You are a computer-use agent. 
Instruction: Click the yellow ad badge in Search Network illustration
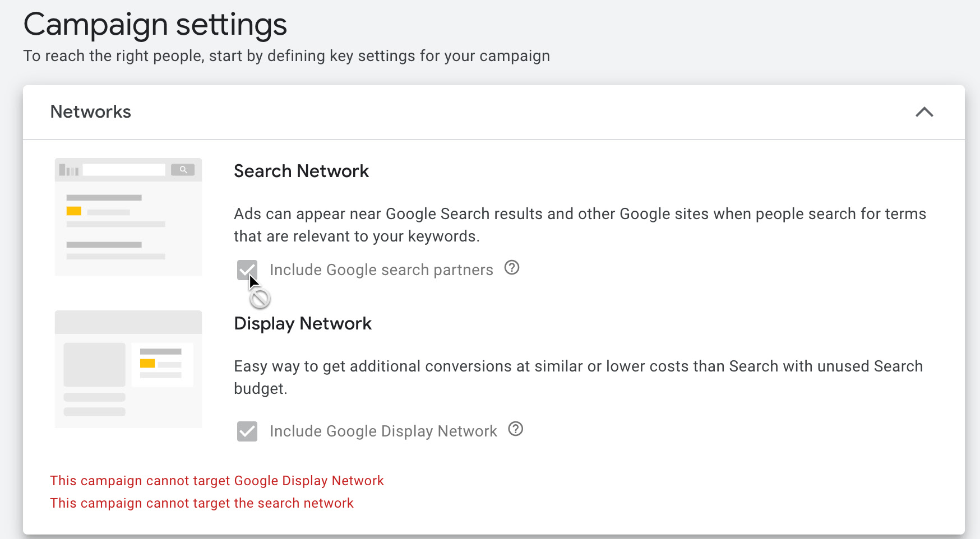(74, 211)
